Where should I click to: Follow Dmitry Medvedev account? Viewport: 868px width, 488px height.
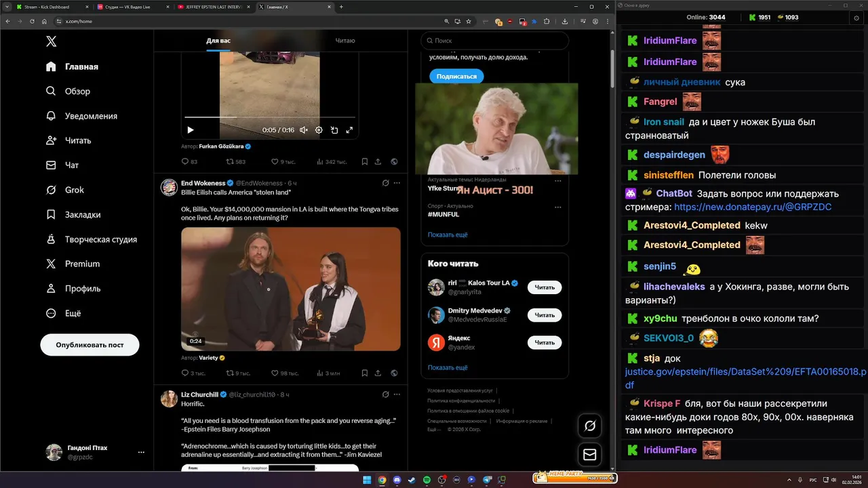click(x=545, y=315)
